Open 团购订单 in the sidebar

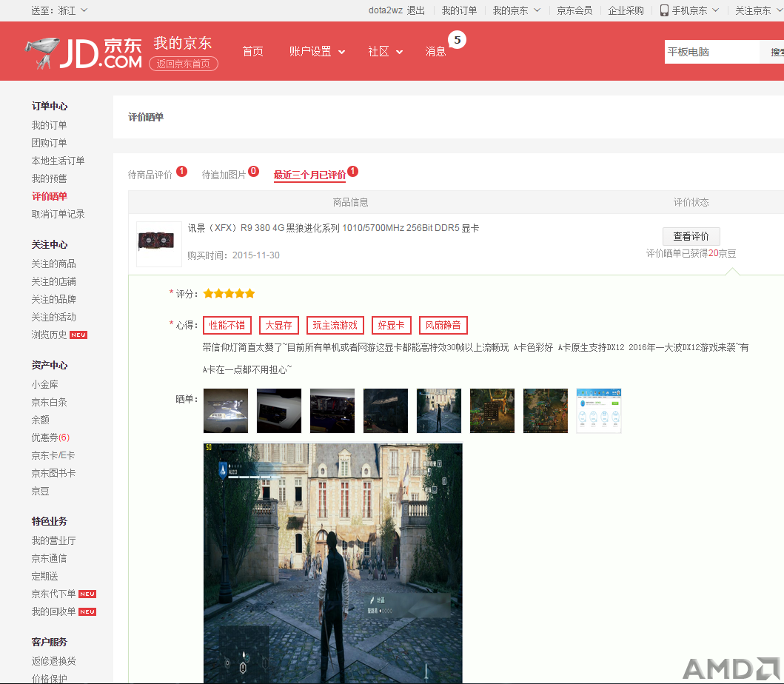[49, 143]
